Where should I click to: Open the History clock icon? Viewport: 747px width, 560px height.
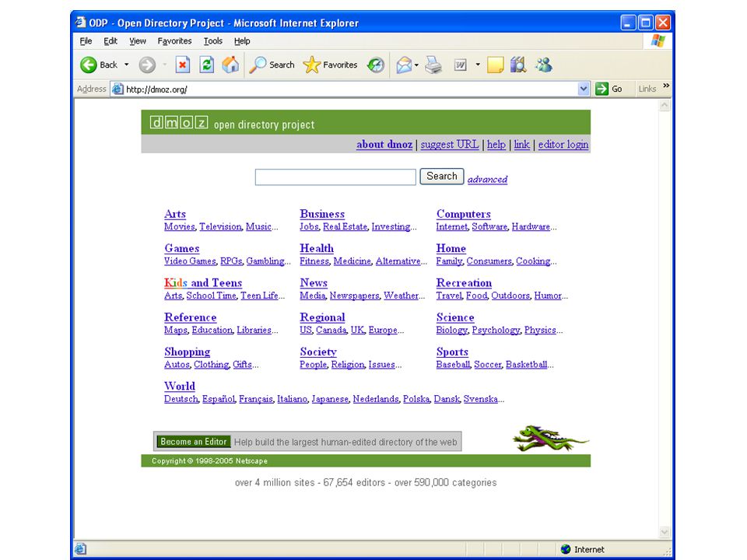pos(375,65)
